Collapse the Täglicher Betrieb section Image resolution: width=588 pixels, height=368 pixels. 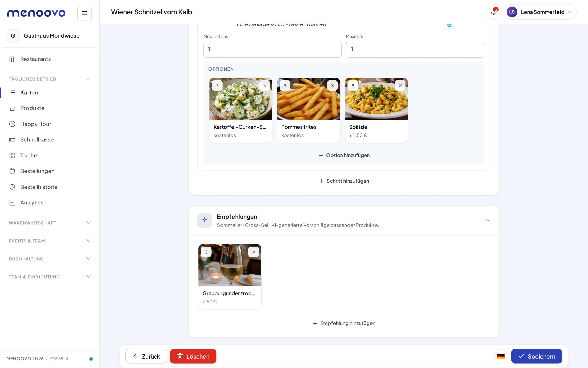point(88,79)
